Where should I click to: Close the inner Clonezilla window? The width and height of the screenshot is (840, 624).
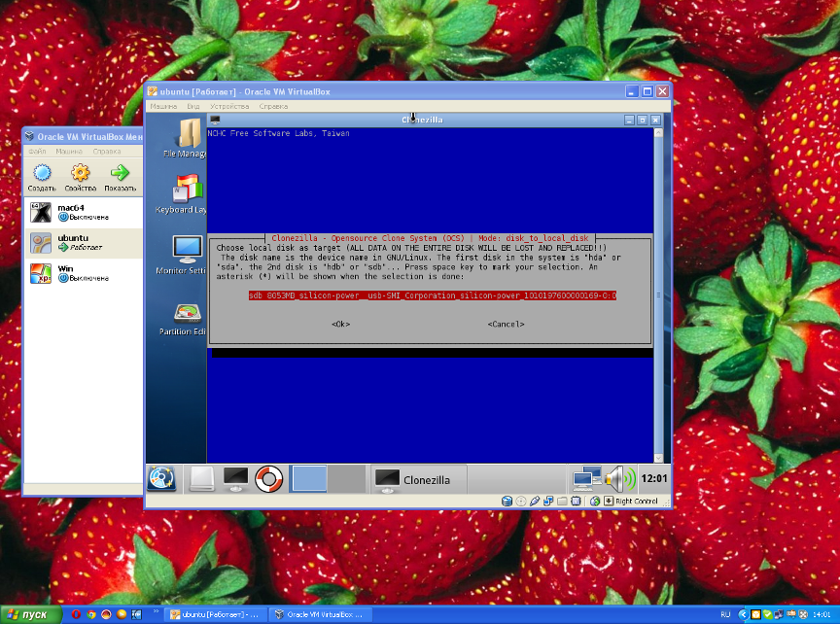(x=655, y=120)
